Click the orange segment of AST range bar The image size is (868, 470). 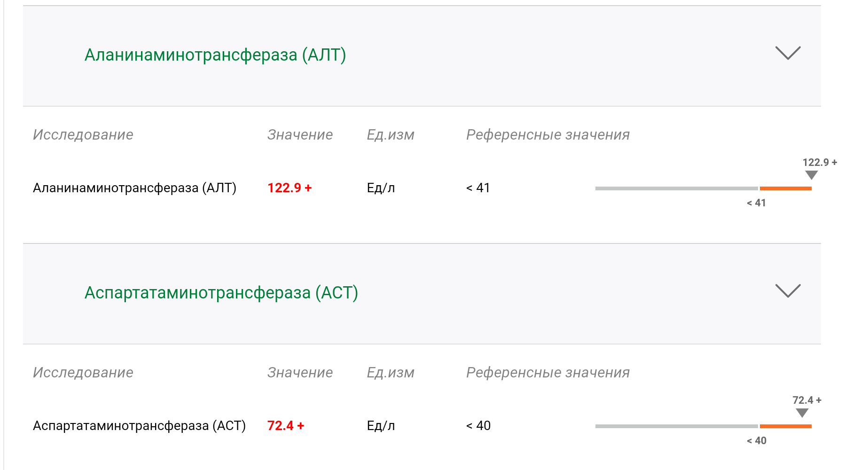click(785, 426)
